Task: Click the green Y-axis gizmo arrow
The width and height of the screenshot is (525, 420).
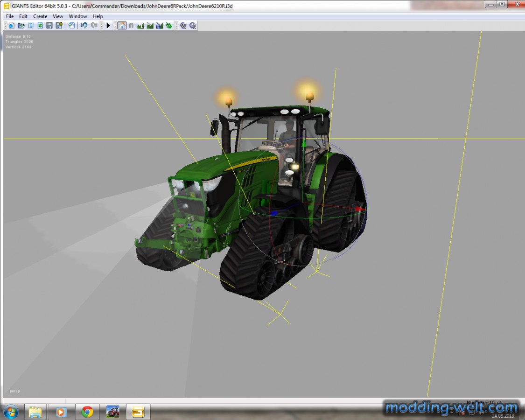Action: (x=304, y=143)
